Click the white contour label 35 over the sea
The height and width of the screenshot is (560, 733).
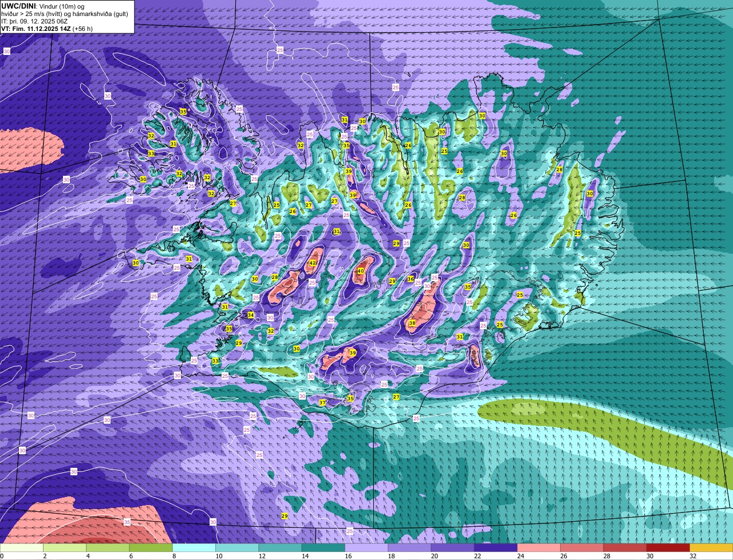coord(127,522)
